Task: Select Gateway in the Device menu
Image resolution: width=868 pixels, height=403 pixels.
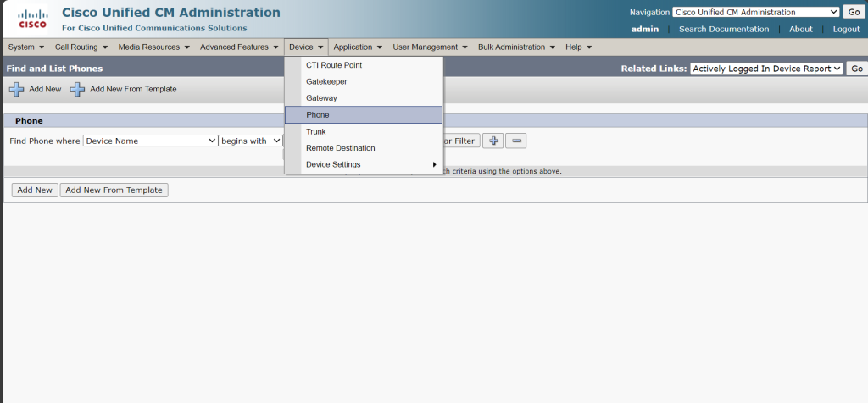Action: 321,98
